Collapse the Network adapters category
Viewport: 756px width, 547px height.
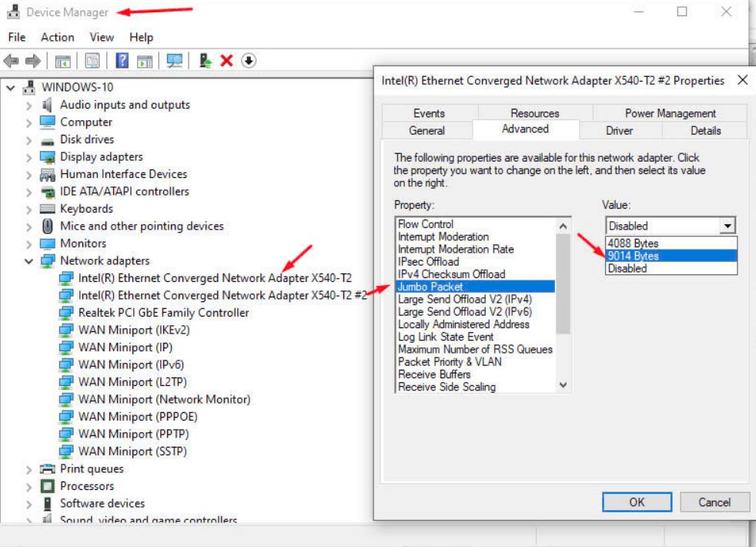[x=29, y=261]
